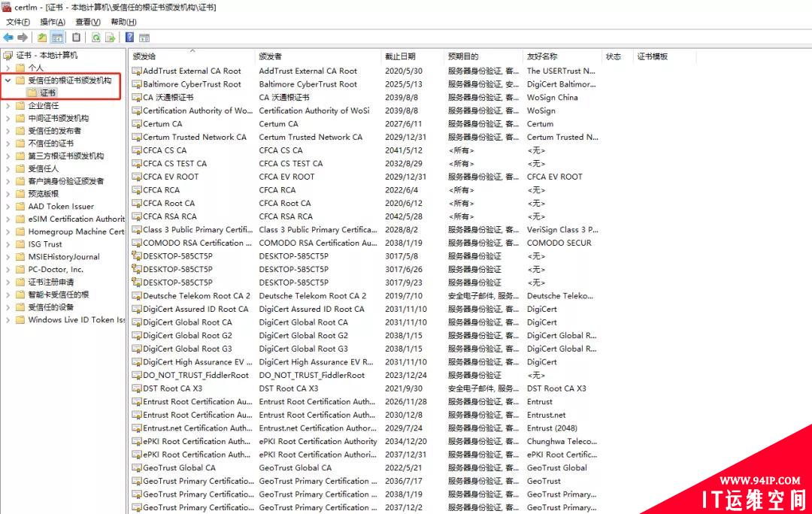Expand the 中间证书颁发机构 node
812x514 pixels.
(8, 118)
